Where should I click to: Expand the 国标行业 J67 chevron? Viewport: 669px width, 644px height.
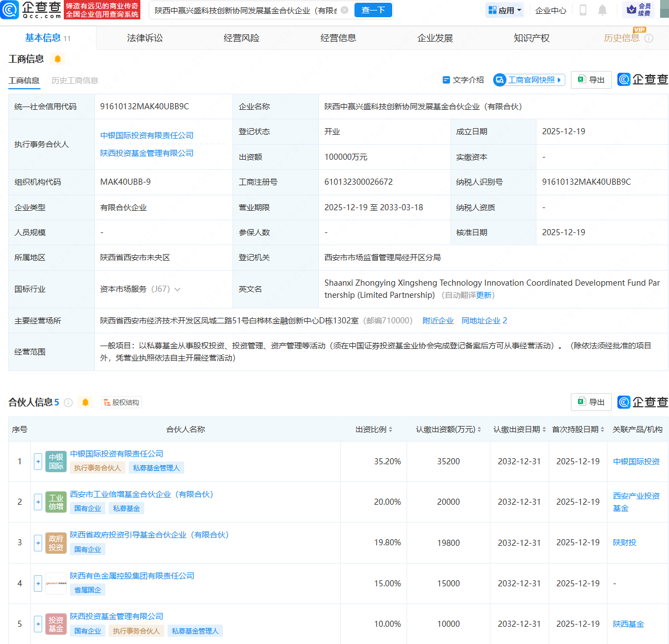(178, 290)
